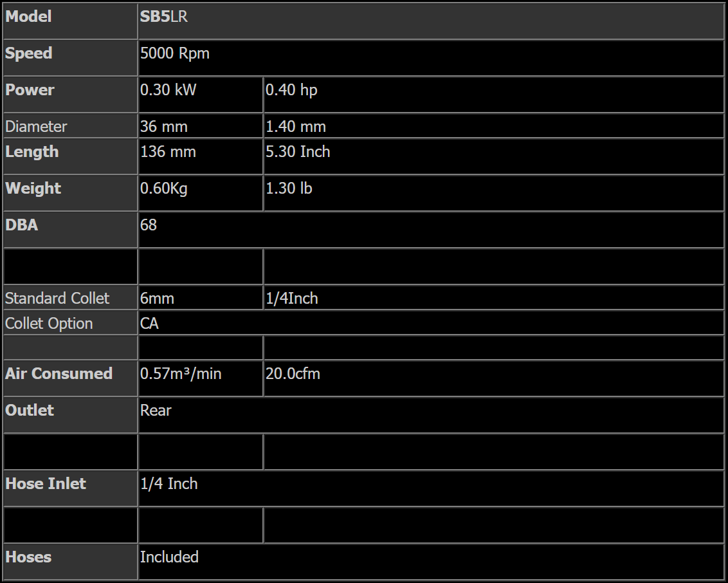
Task: Select the 0.57m³/min air consumed value
Action: click(x=181, y=374)
